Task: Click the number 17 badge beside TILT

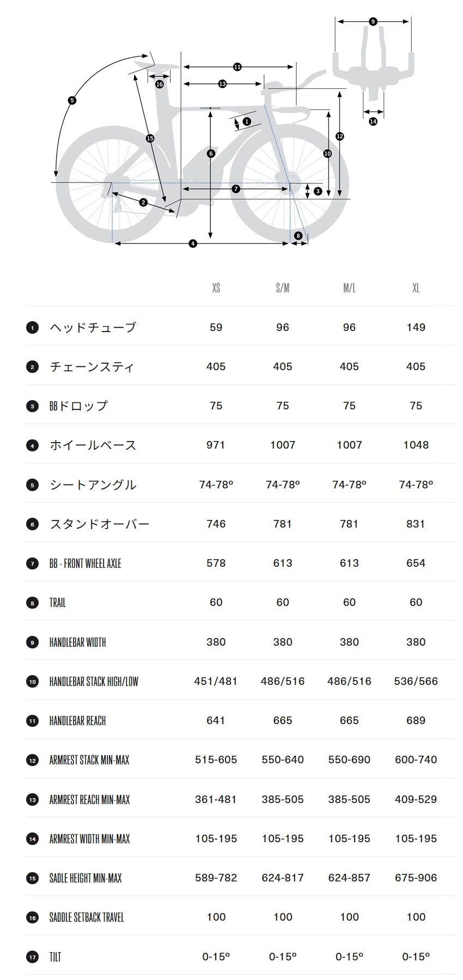Action: (x=32, y=957)
